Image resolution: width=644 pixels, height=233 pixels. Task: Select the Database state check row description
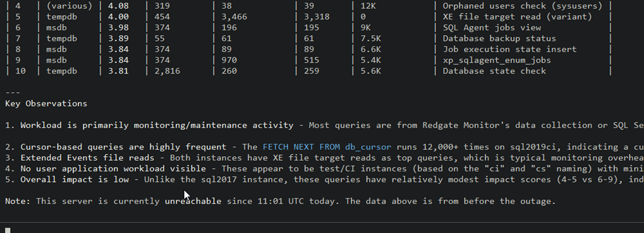(494, 71)
